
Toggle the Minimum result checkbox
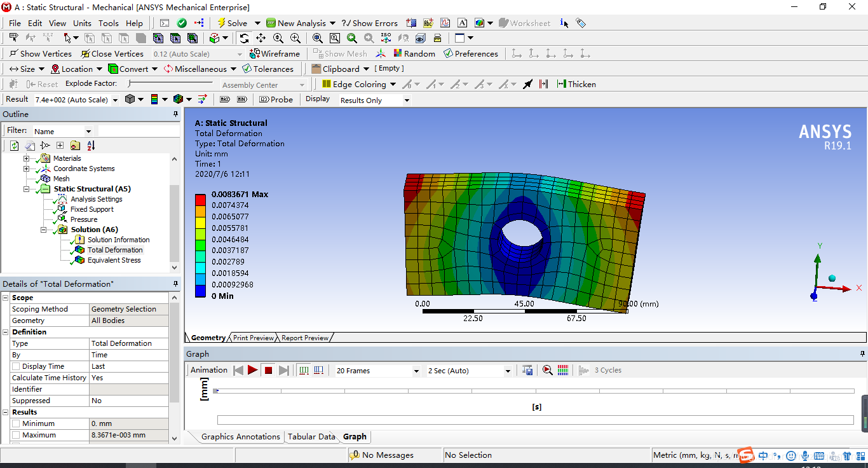(16, 423)
